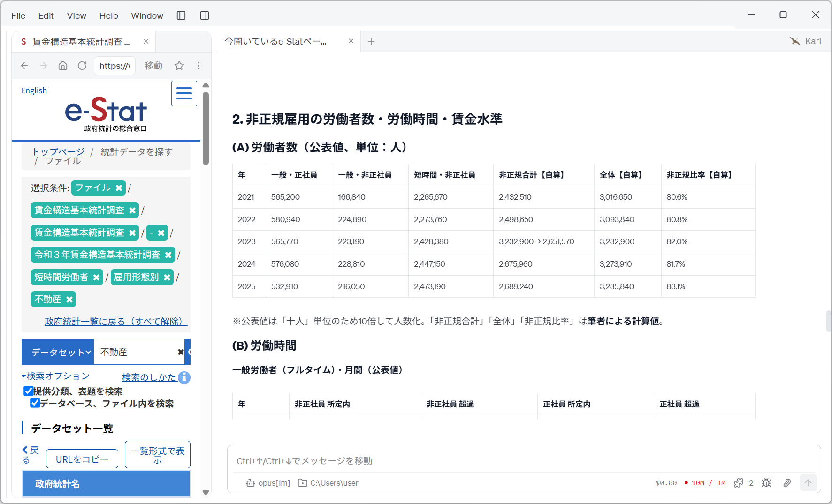Expand the データセット dropdown

point(58,352)
